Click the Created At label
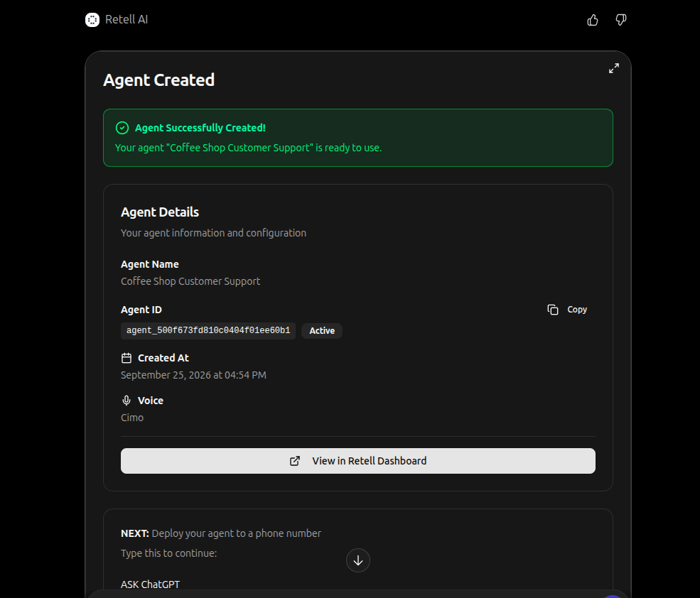This screenshot has height=598, width=700. 163,358
